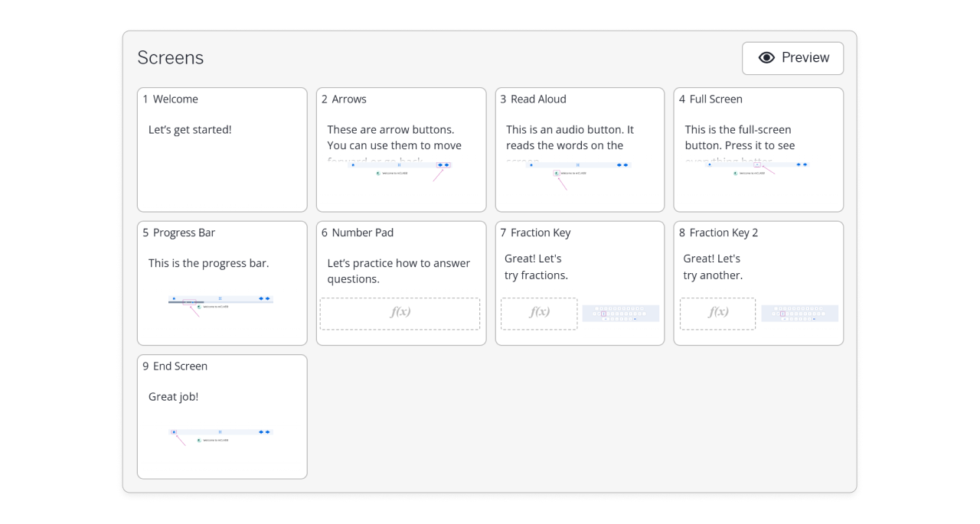Click the number pad preview in Fraction Key card

tap(621, 313)
